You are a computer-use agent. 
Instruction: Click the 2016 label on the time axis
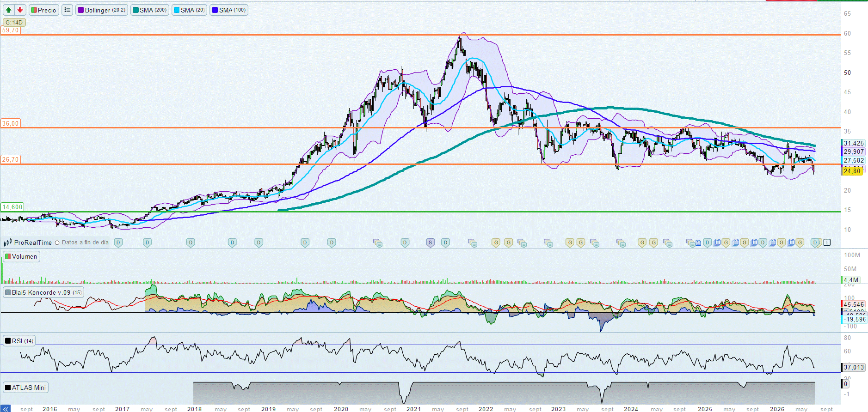[x=49, y=409]
